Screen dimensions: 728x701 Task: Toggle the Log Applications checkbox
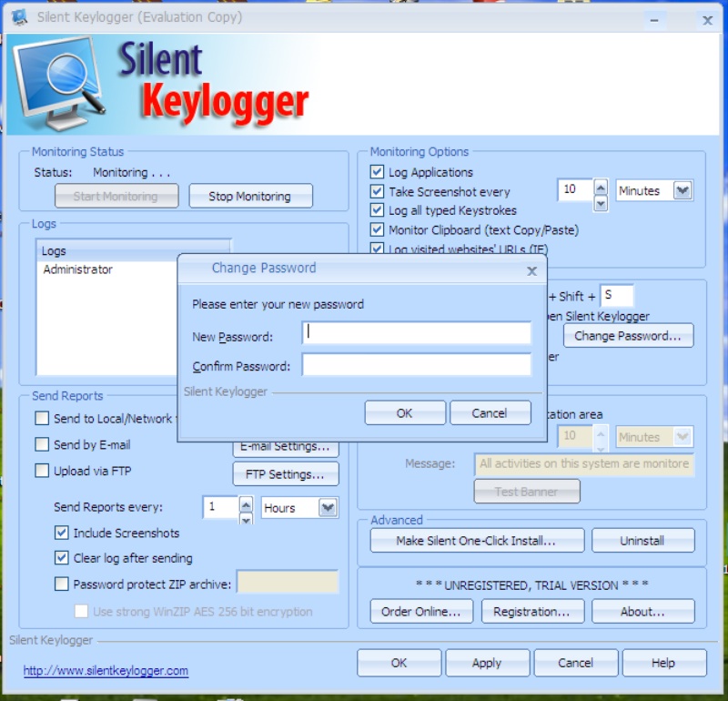tap(377, 172)
